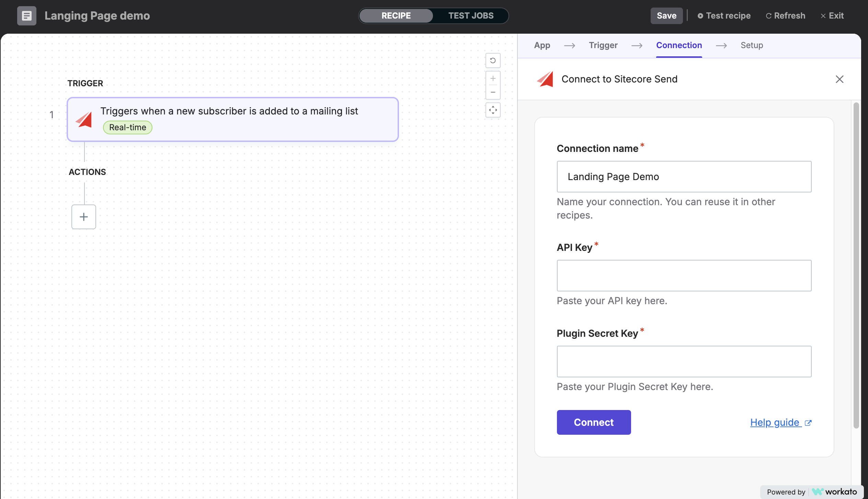
Task: Click the Test recipe button
Action: (724, 15)
